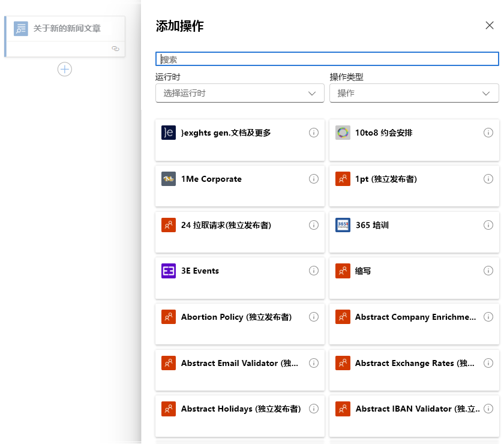
Task: Show info for 24 拉取请求
Action: pos(314,225)
